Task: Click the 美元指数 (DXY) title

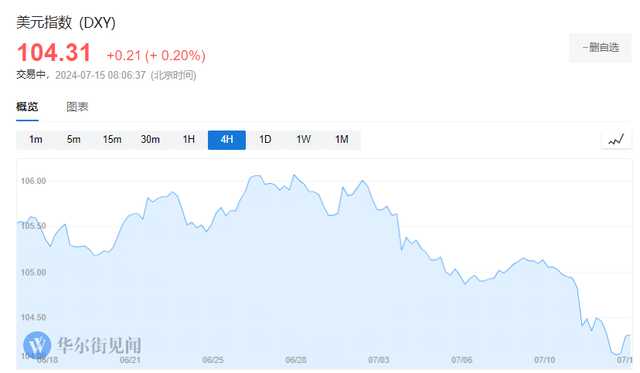Action: coord(66,22)
